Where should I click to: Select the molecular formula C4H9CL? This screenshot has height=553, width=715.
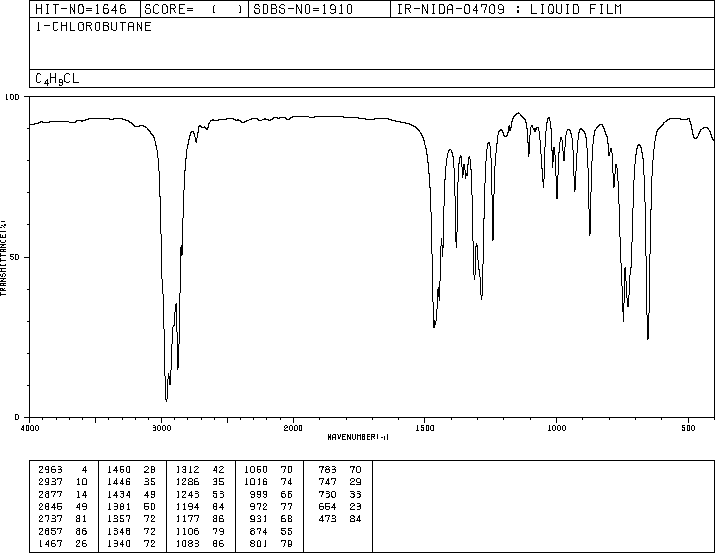click(x=57, y=79)
